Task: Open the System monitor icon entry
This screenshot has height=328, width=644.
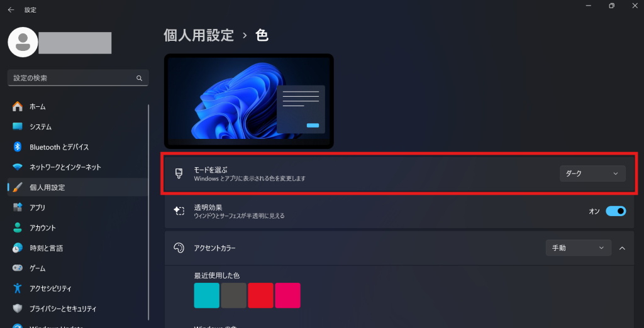Action: [18, 127]
